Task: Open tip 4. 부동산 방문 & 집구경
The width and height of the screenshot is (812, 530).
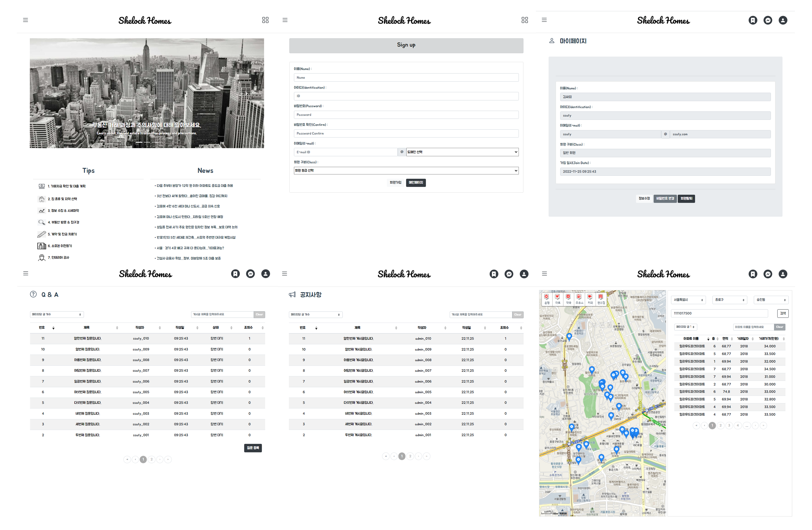Action: 63,222
